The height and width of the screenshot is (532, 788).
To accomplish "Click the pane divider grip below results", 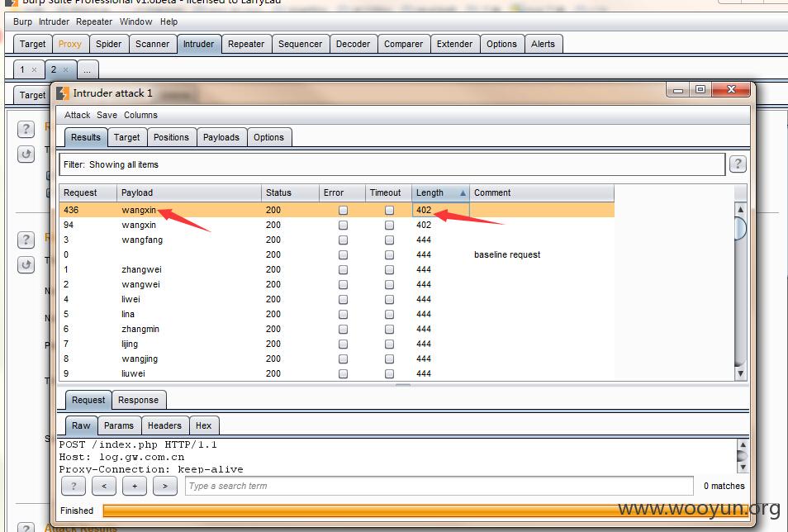I will pos(403,385).
